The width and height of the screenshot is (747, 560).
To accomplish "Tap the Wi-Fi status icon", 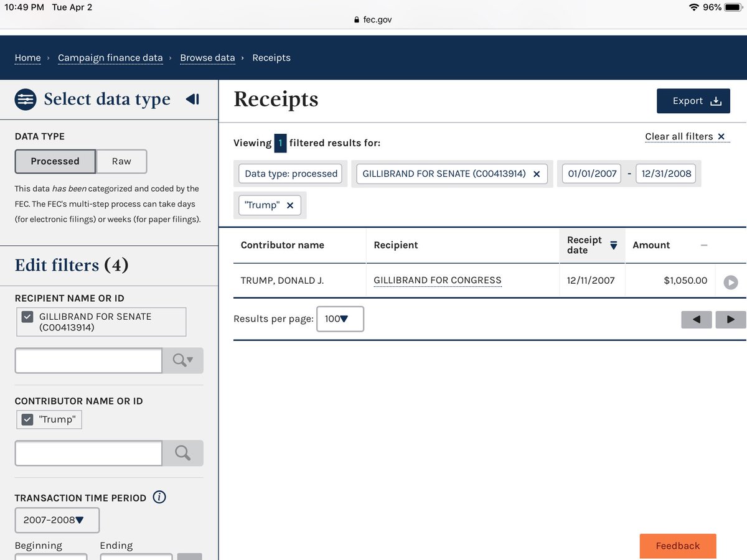I will click(x=693, y=7).
